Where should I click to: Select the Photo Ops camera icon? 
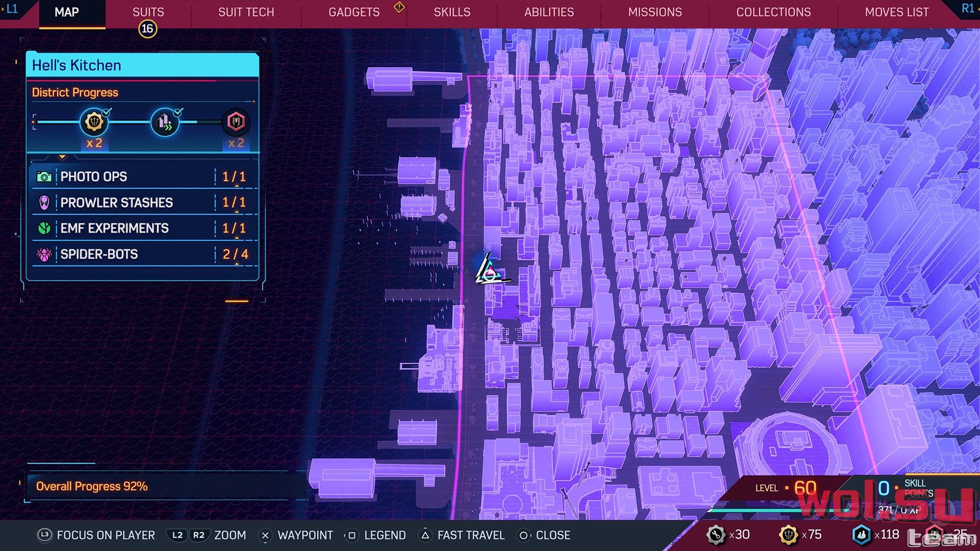point(44,177)
